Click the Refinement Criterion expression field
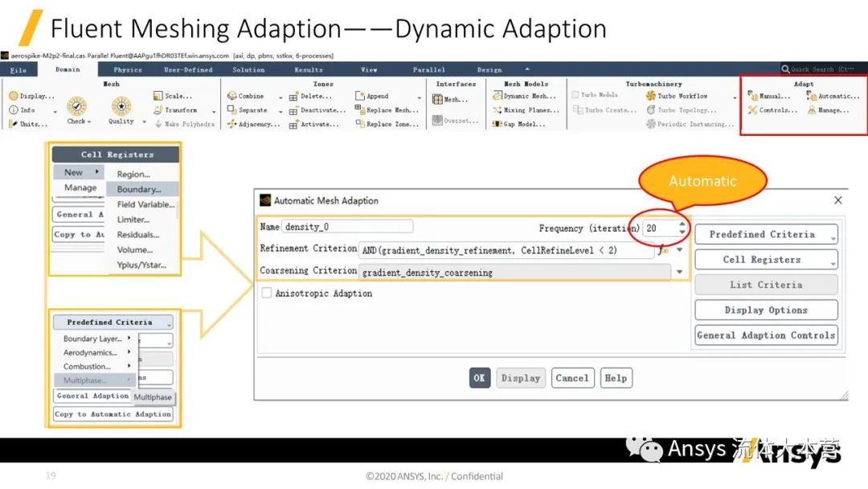 [506, 250]
